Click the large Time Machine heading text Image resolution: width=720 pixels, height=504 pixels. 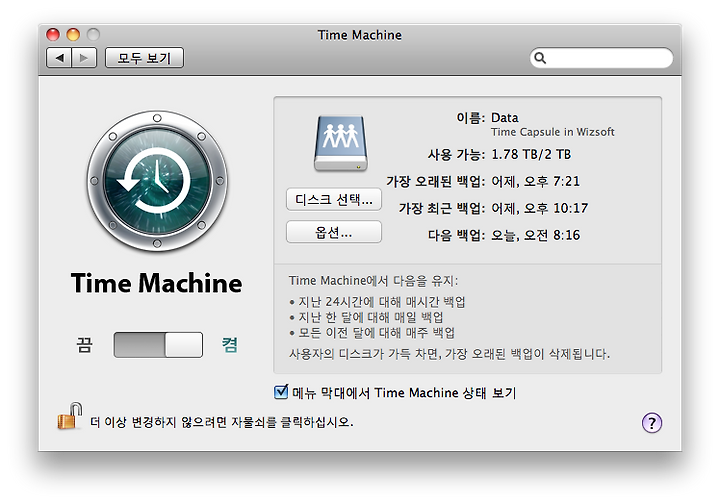coord(157,283)
